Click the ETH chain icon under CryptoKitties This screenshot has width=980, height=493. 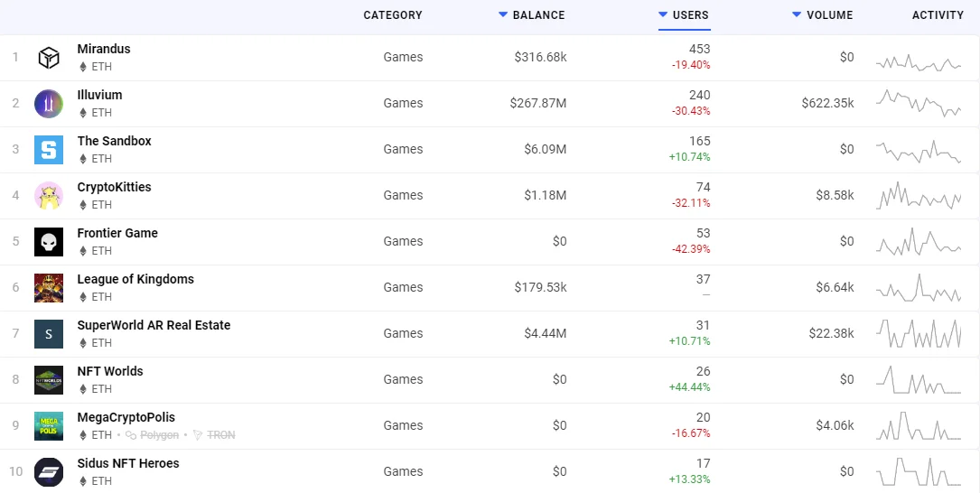82,205
